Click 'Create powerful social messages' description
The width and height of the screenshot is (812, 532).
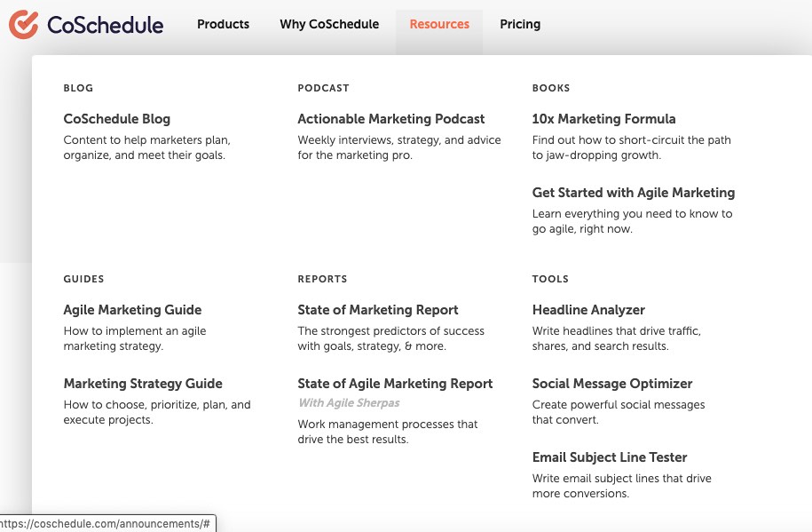coord(619,412)
